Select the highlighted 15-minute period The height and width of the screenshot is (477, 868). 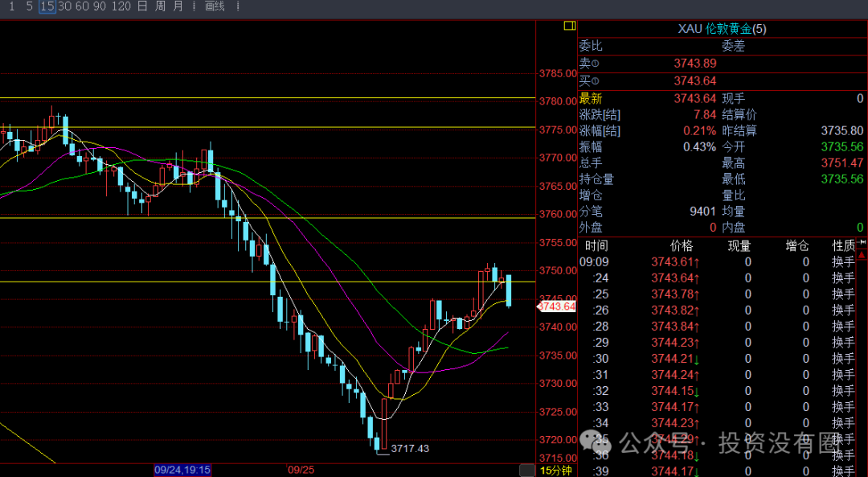coord(47,6)
